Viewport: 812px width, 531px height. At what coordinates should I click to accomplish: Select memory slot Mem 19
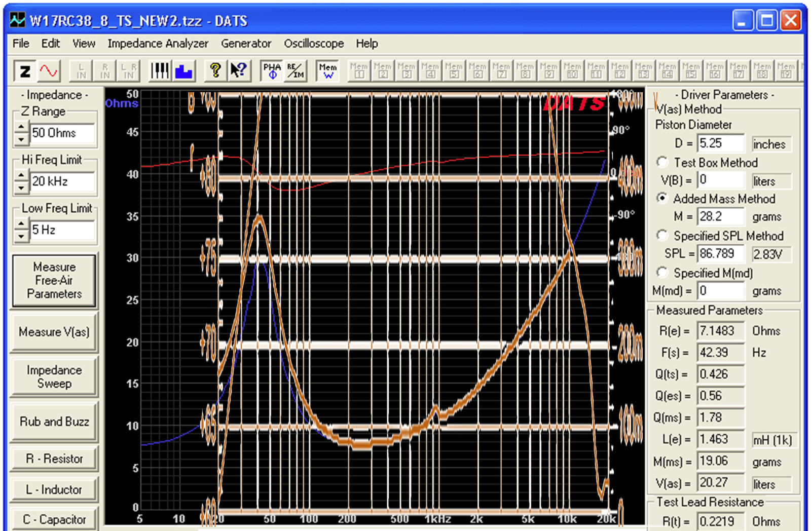coord(786,71)
